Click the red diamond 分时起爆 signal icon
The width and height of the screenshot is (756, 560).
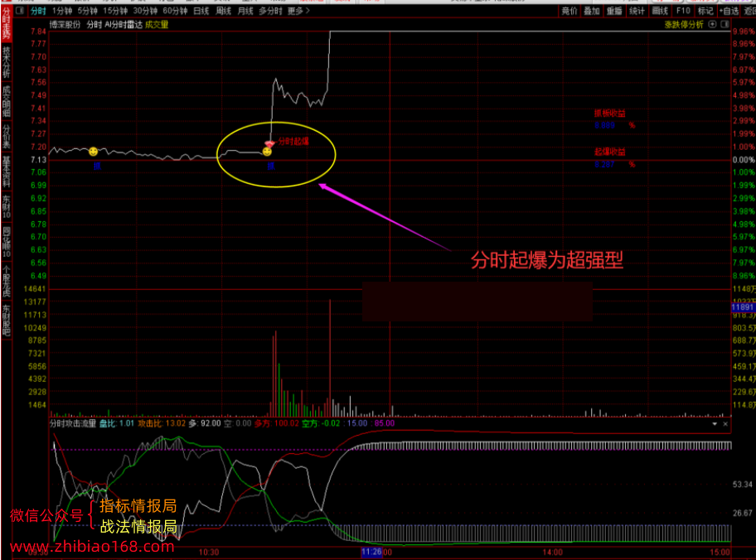click(x=269, y=144)
